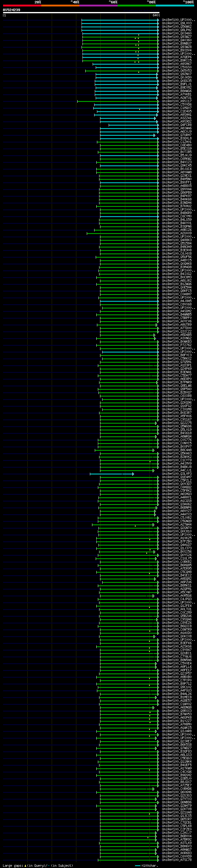Select the AV524239 query label
Image resolution: width=197 pixels, height=868 pixels.
11,10
